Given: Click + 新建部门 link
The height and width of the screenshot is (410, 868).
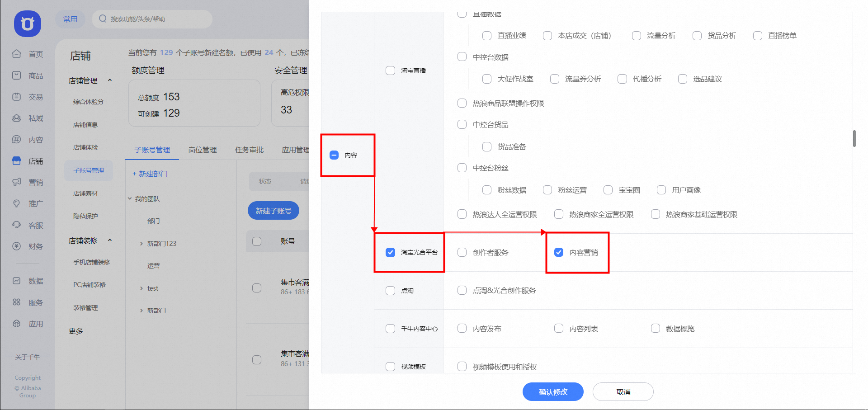Looking at the screenshot, I should coord(150,174).
